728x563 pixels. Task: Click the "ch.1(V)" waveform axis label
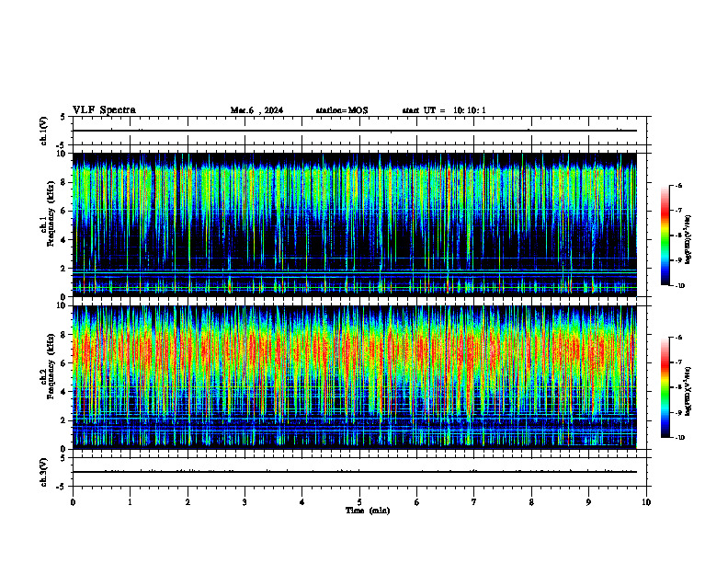[44, 131]
